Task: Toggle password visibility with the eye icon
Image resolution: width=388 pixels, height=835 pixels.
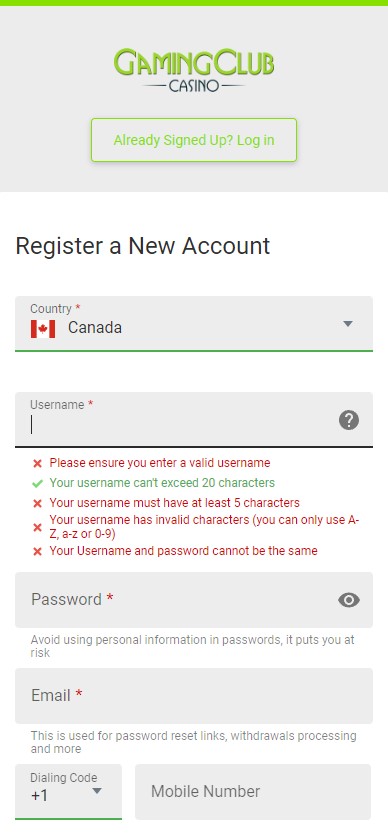Action: pyautogui.click(x=349, y=600)
